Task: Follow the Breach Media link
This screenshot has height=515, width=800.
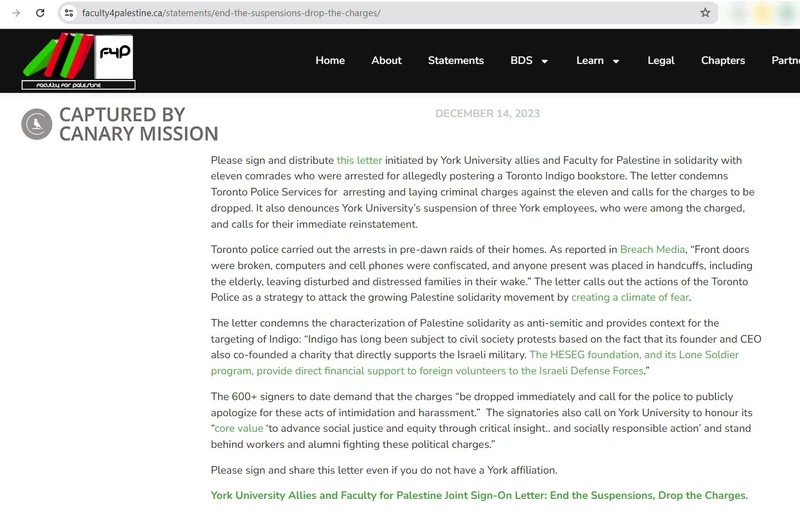Action: 652,249
